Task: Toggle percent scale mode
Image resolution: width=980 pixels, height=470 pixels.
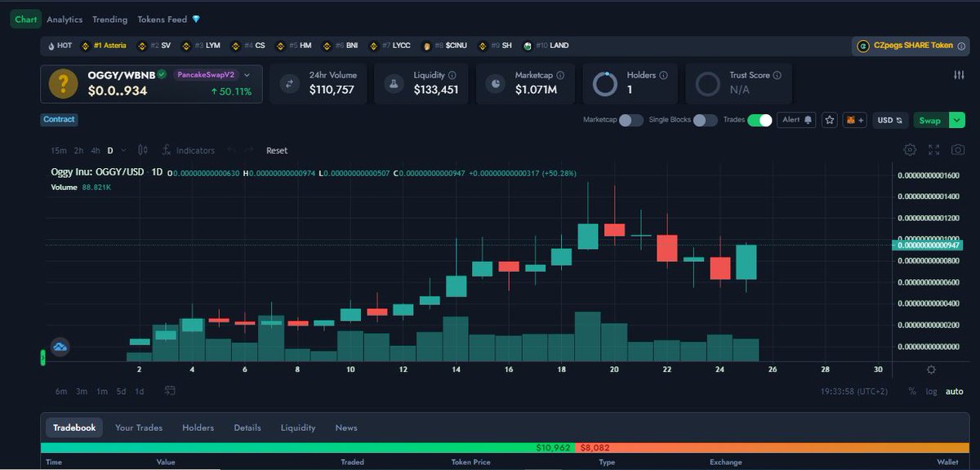Action: click(x=912, y=392)
